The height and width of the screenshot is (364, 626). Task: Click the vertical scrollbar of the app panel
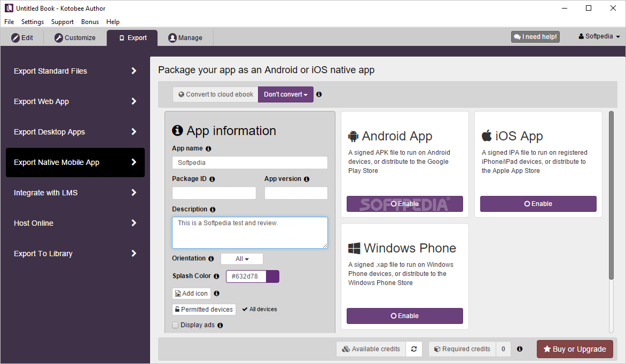[611, 195]
